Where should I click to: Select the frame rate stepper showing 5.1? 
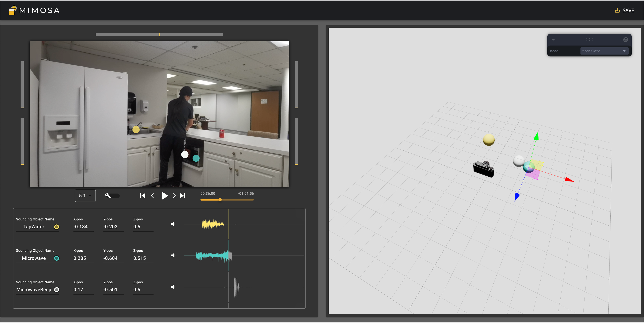click(x=84, y=195)
